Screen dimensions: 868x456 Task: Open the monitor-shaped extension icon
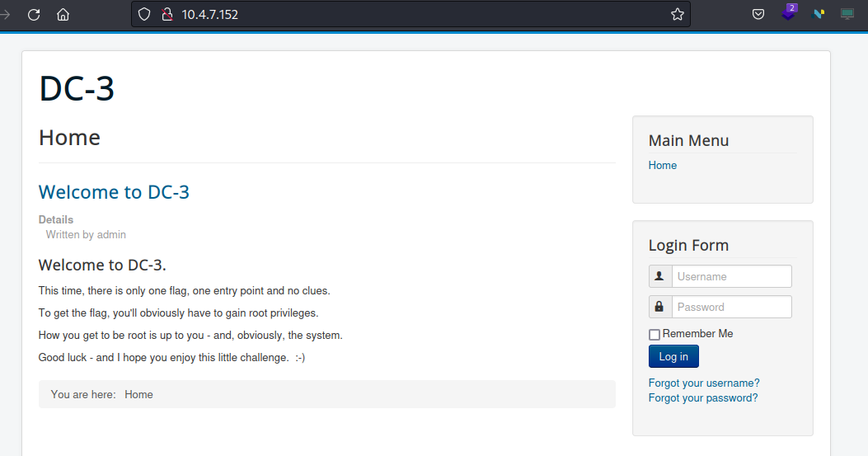tap(847, 14)
